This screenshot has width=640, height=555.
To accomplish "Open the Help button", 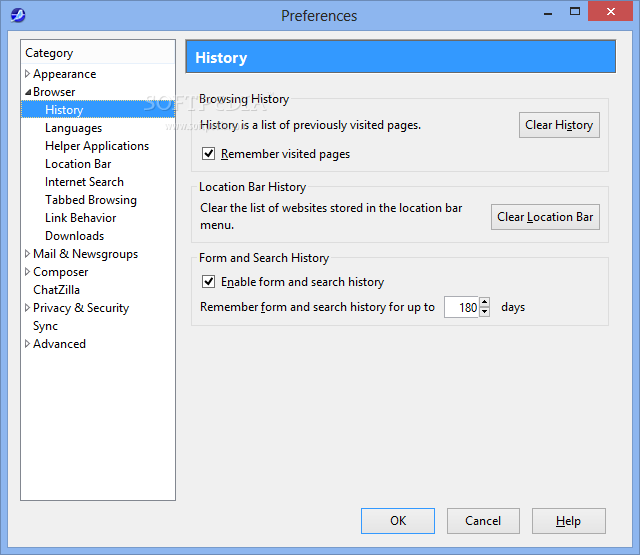I will click(x=568, y=521).
